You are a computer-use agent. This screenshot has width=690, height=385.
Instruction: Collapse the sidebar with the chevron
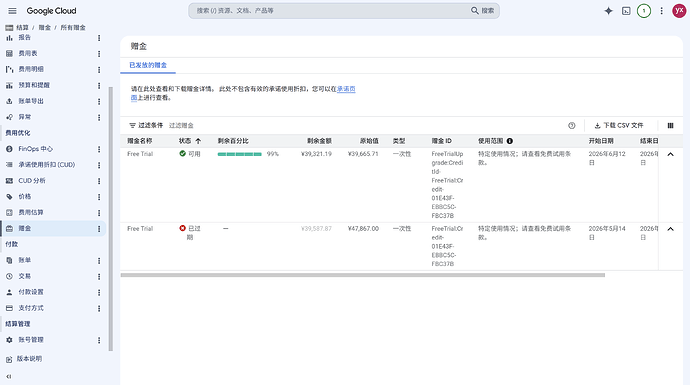(9, 377)
